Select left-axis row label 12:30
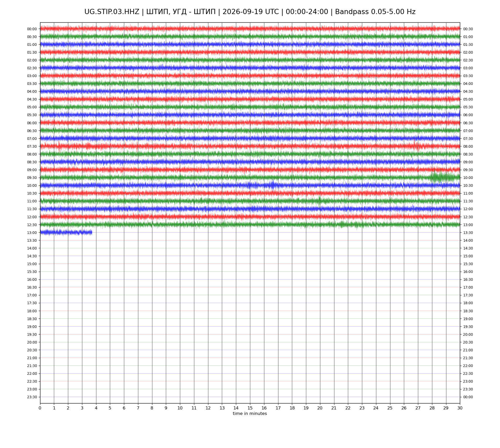The height and width of the screenshot is (448, 500). point(32,225)
